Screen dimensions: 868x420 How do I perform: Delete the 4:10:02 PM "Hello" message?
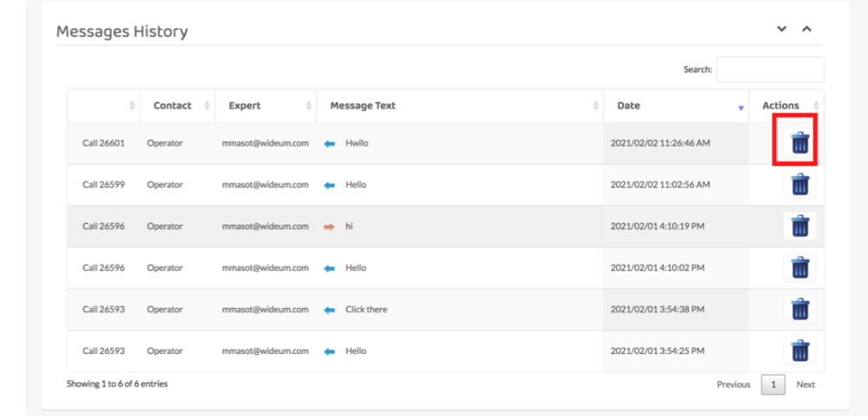coord(799,268)
